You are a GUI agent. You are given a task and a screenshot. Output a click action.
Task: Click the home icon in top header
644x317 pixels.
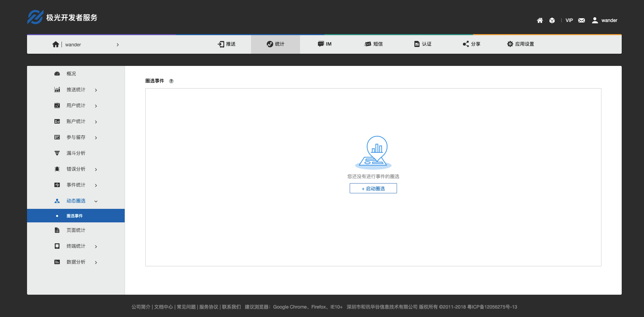tap(540, 21)
